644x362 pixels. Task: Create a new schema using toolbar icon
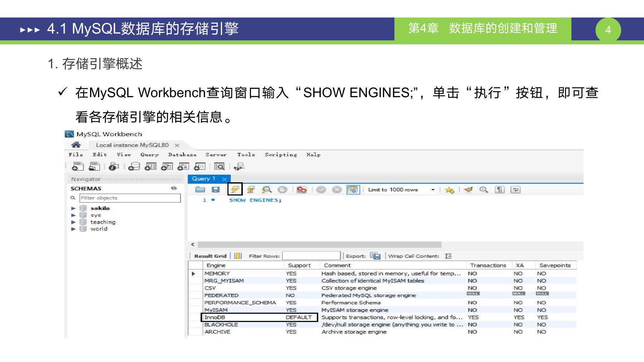pyautogui.click(x=134, y=166)
